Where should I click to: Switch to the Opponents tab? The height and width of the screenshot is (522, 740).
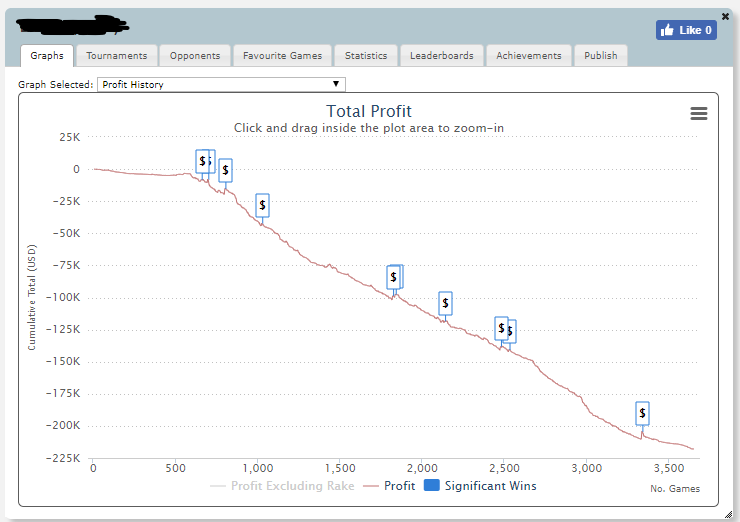[195, 56]
